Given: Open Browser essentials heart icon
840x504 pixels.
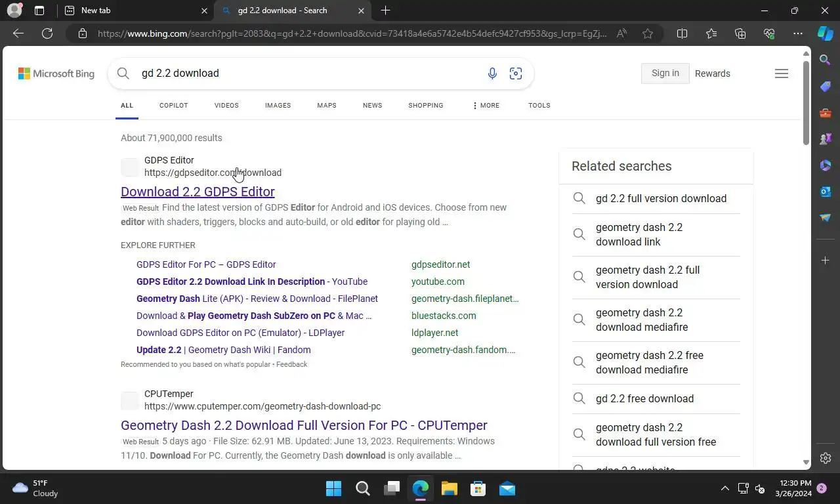Looking at the screenshot, I should click(769, 33).
